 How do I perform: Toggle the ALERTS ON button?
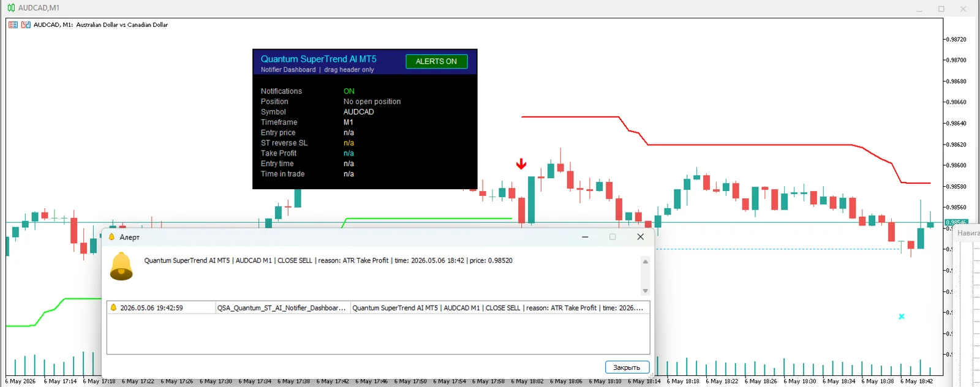436,61
